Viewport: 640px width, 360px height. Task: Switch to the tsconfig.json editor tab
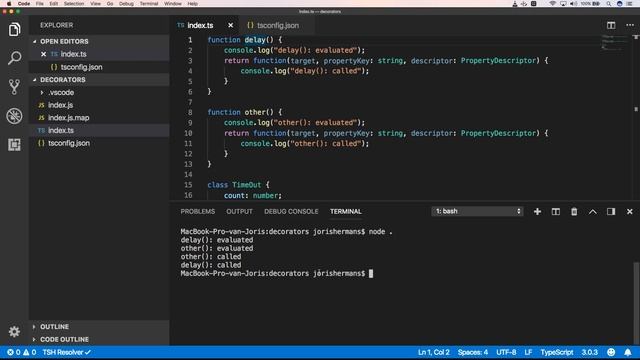click(278, 25)
